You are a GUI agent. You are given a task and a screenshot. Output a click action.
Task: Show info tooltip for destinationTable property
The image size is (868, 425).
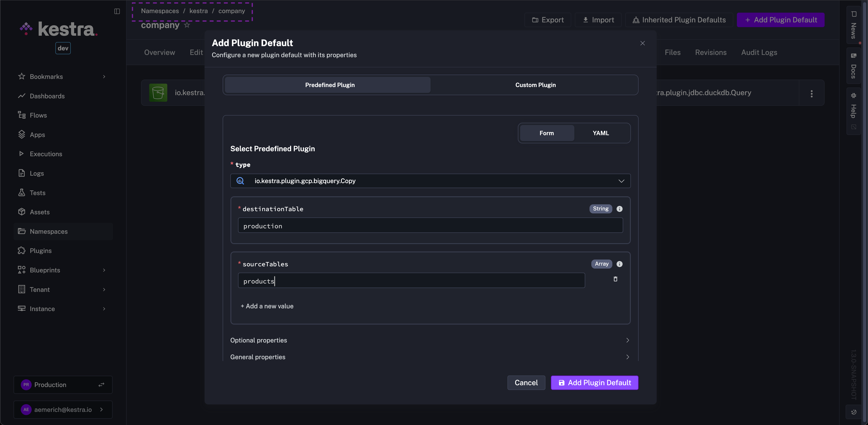(620, 209)
